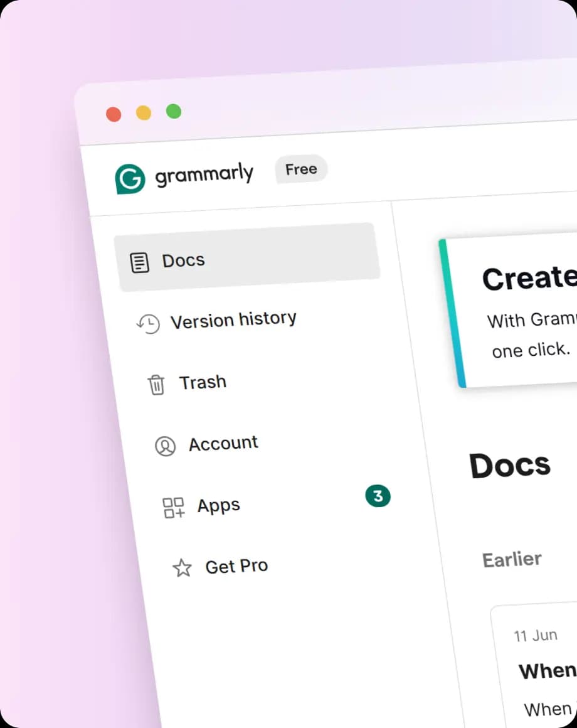Click the green window maximize button

click(174, 112)
